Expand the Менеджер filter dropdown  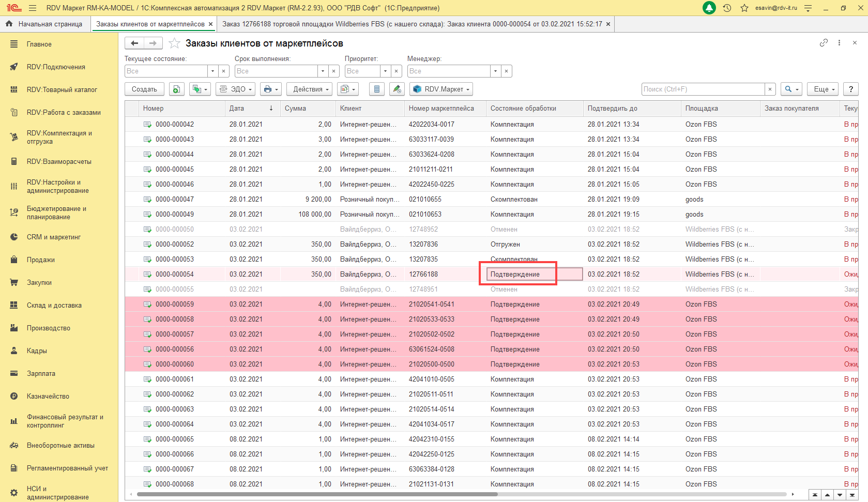point(495,71)
